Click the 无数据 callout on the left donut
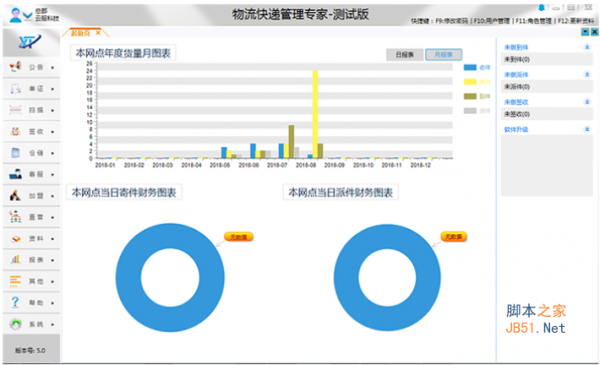Image resolution: width=600 pixels, height=365 pixels. (x=238, y=237)
